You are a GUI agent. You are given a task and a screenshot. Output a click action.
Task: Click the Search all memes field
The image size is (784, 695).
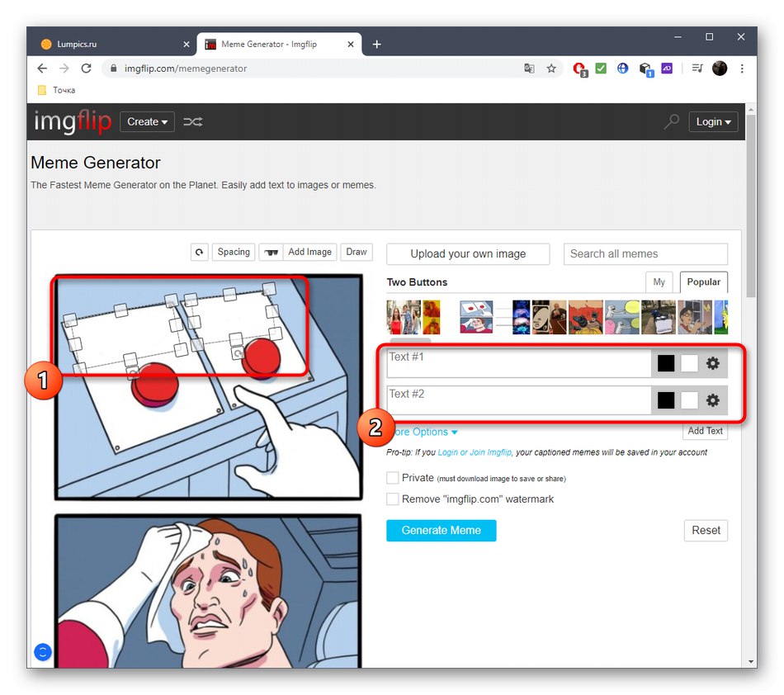pyautogui.click(x=645, y=254)
